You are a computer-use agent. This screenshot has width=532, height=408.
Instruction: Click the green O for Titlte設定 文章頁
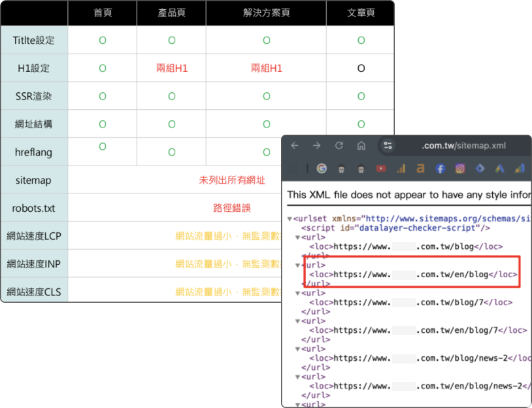pos(361,41)
